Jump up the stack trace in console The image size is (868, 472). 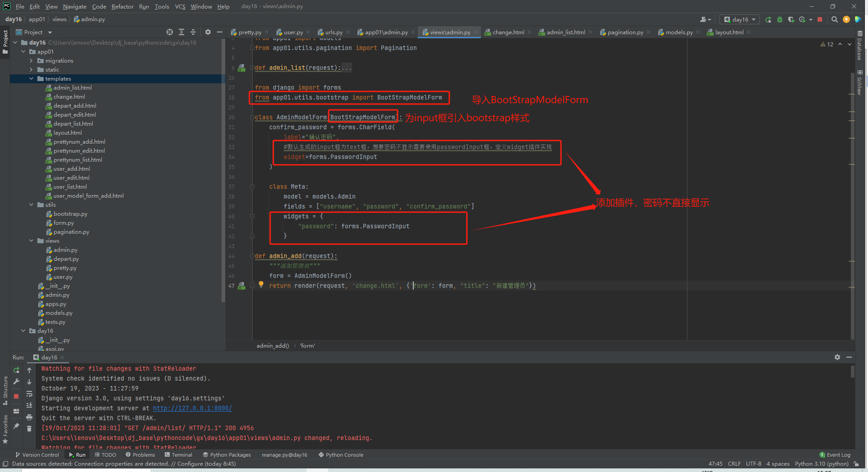click(29, 370)
